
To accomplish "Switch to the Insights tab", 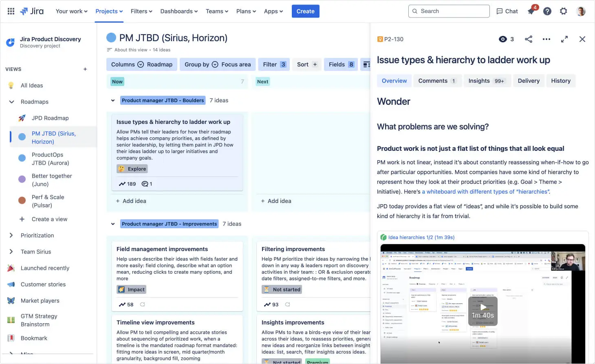I will tap(487, 81).
